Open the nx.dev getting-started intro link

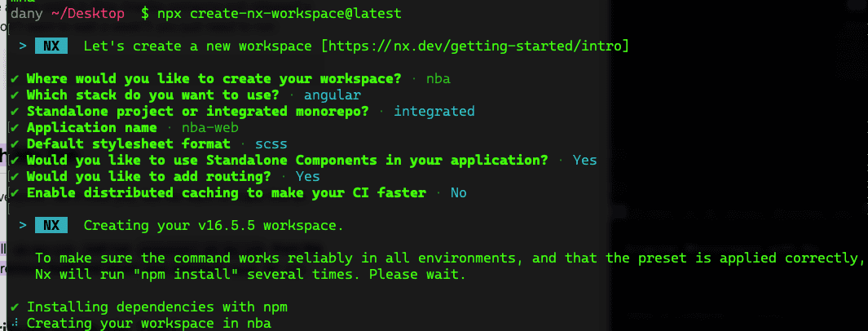click(475, 46)
